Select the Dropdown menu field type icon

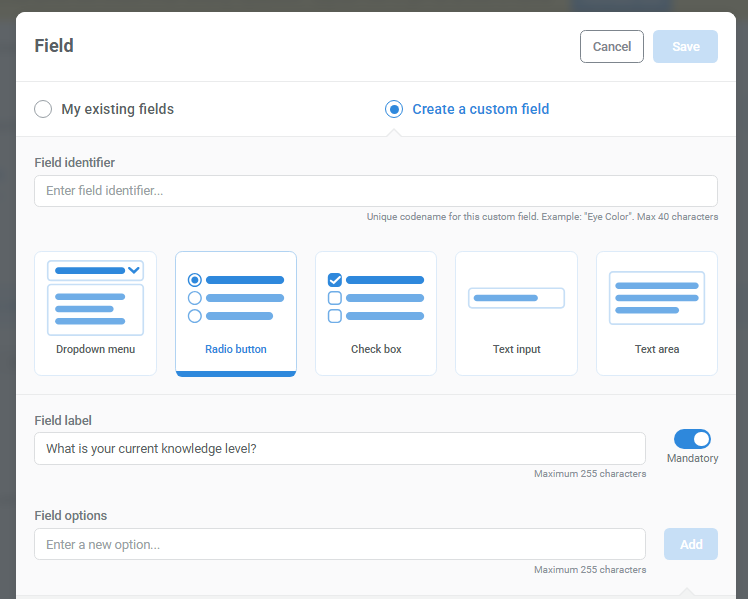pos(95,297)
